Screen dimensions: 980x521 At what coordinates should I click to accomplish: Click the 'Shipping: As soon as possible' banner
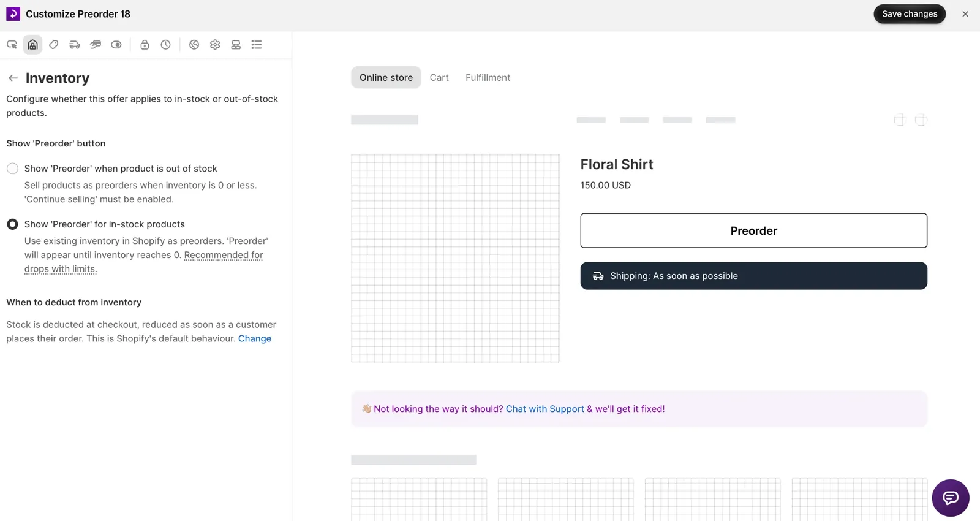click(753, 276)
